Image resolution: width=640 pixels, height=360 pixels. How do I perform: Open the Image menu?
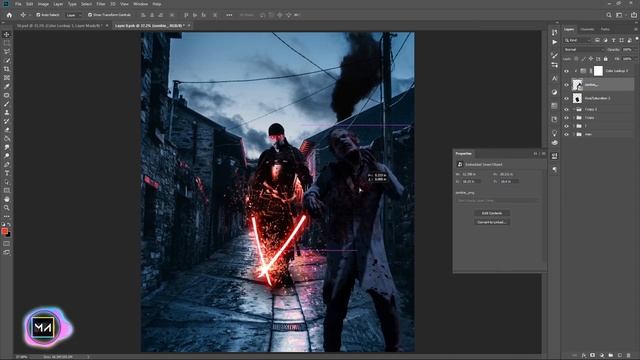(x=43, y=4)
